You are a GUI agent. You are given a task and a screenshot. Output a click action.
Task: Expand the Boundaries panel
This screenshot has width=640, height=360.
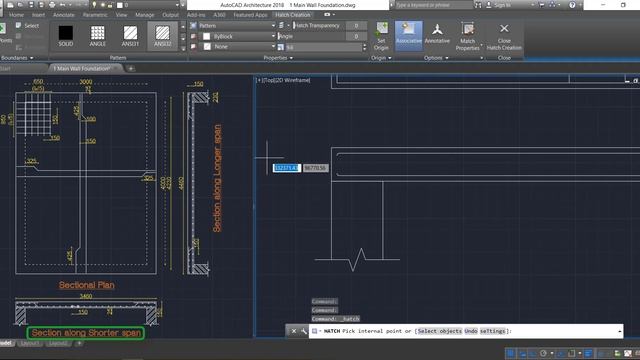[17, 58]
